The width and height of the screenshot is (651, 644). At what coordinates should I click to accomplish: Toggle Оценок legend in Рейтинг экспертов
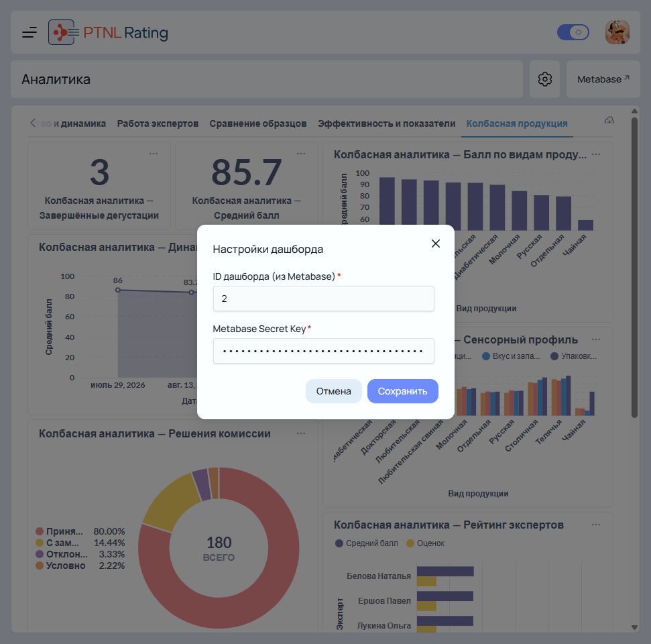click(426, 543)
